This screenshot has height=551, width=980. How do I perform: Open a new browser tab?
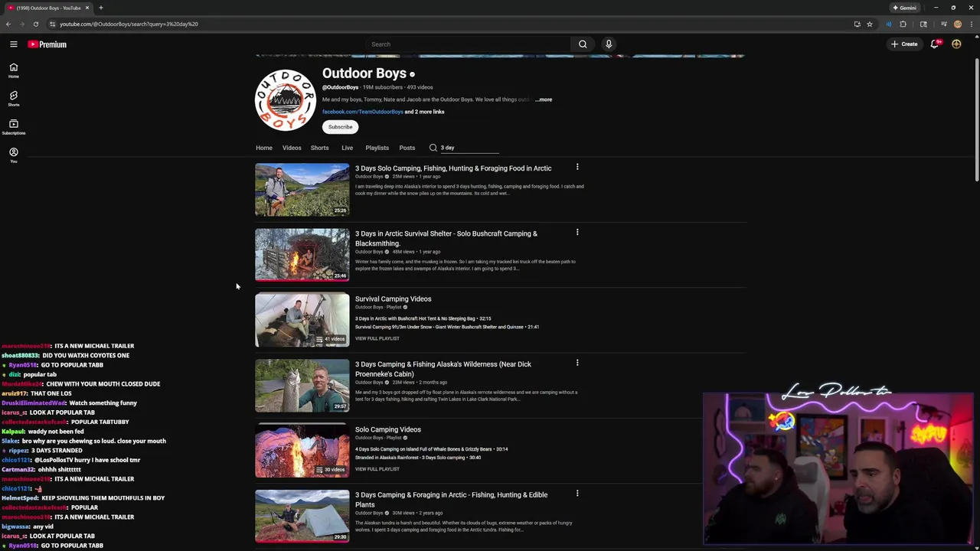click(100, 8)
